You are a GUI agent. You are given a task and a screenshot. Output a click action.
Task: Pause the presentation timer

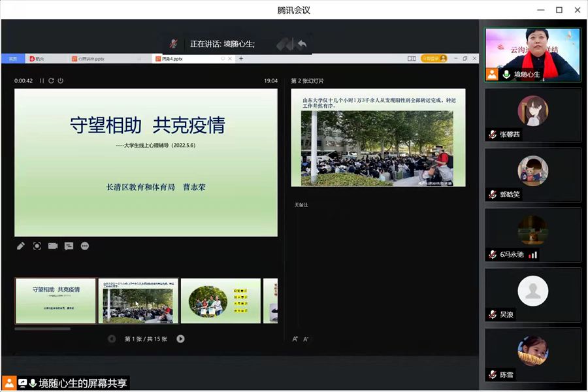point(42,81)
